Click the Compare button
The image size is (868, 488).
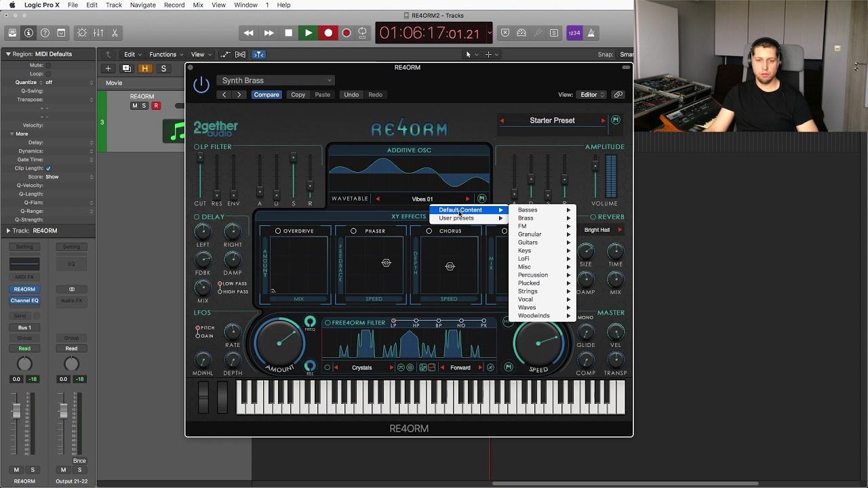coord(267,95)
